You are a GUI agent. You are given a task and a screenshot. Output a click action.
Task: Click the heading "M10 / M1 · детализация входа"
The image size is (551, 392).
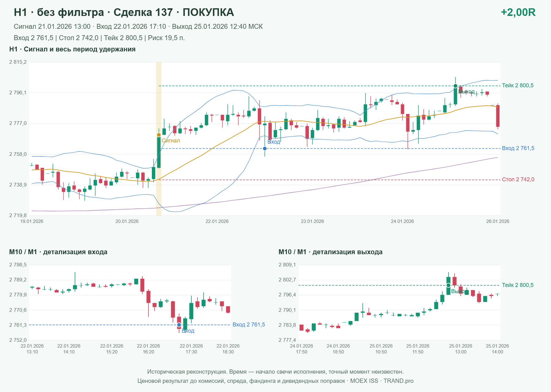[58, 252]
